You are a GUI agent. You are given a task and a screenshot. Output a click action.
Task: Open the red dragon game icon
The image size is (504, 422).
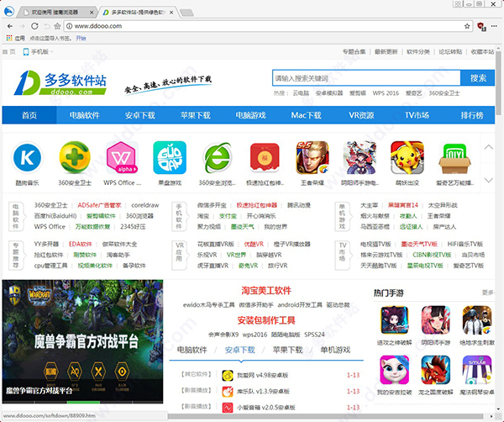[x=435, y=370]
